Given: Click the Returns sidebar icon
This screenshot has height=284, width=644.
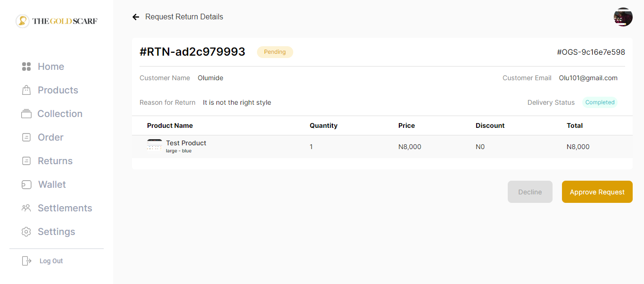Looking at the screenshot, I should pyautogui.click(x=26, y=161).
